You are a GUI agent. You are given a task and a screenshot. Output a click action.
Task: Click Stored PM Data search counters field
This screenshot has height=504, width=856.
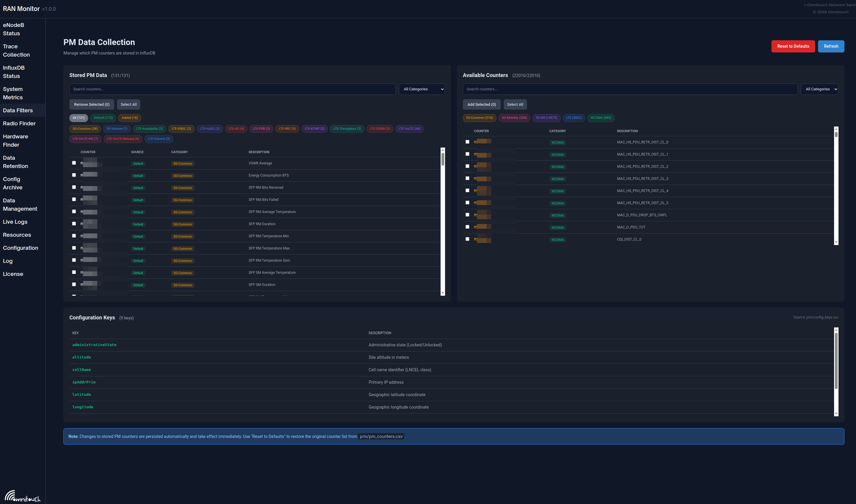(x=232, y=89)
